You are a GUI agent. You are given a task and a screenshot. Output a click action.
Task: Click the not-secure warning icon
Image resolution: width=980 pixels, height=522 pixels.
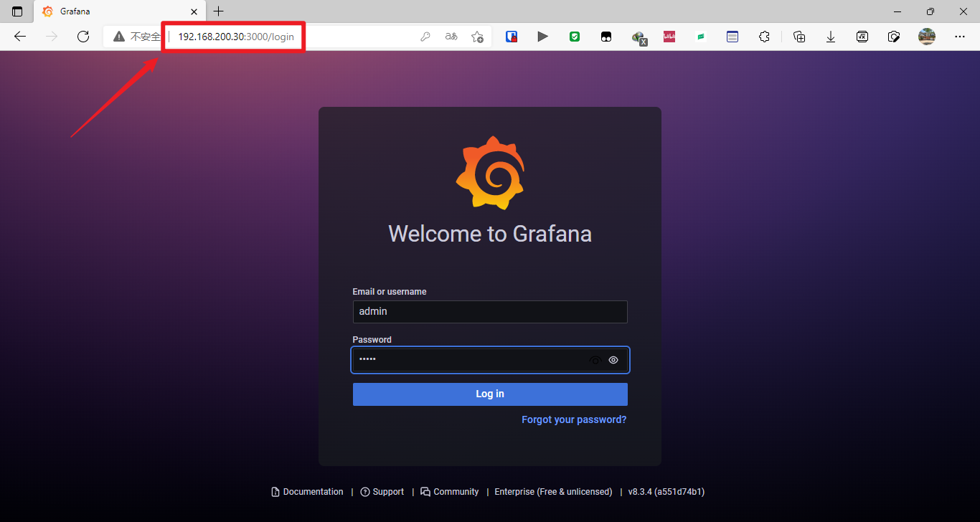pos(119,37)
